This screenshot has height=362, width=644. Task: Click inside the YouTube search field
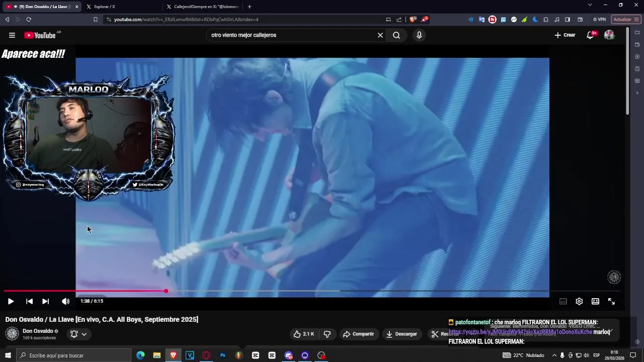292,35
